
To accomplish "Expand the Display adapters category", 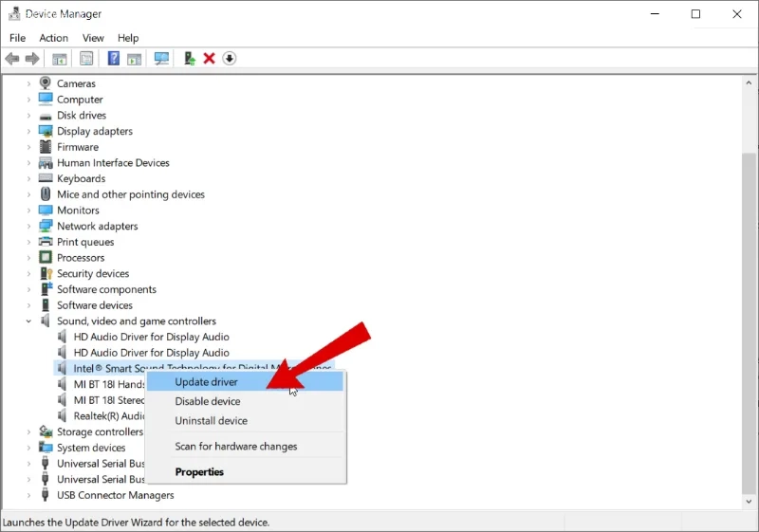I will 28,131.
